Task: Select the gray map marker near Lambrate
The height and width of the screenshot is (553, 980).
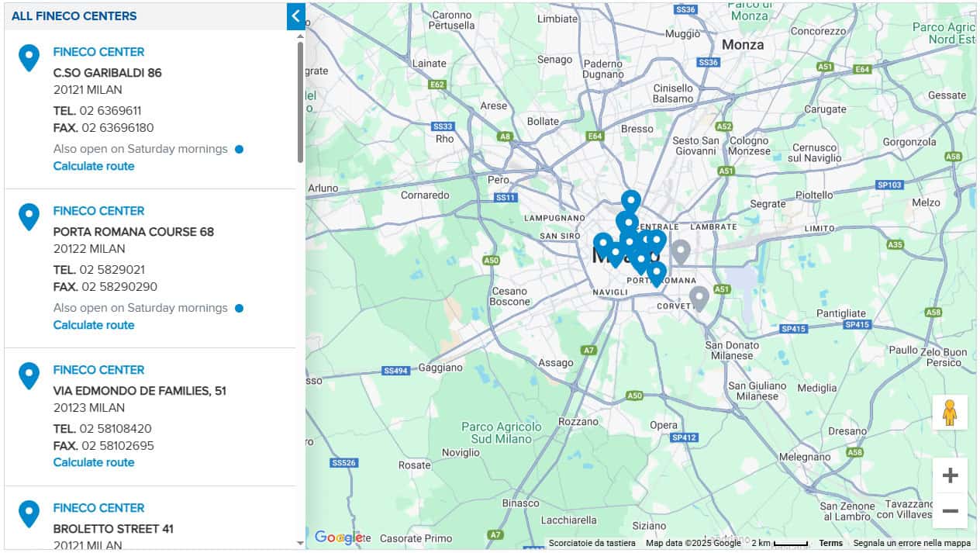Action: pos(681,251)
